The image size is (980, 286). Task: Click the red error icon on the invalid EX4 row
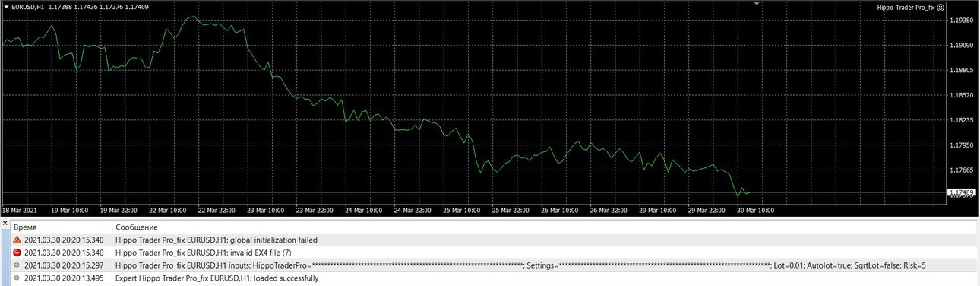[x=17, y=253]
